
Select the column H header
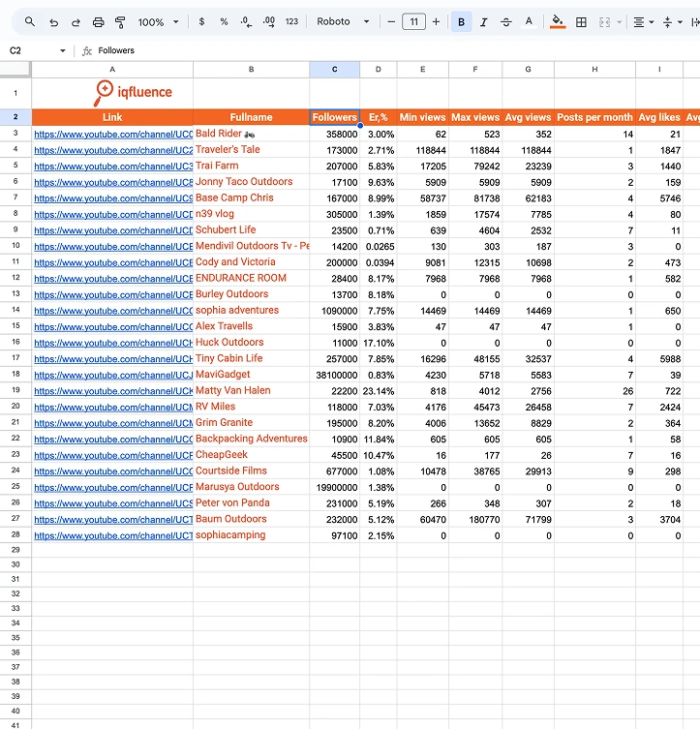[x=594, y=70]
